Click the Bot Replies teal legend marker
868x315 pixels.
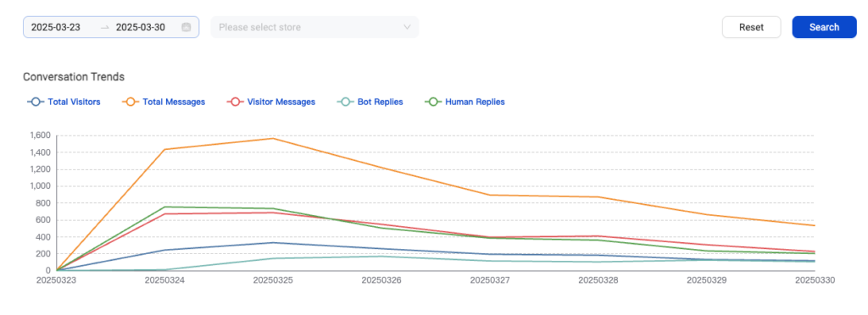(x=346, y=102)
